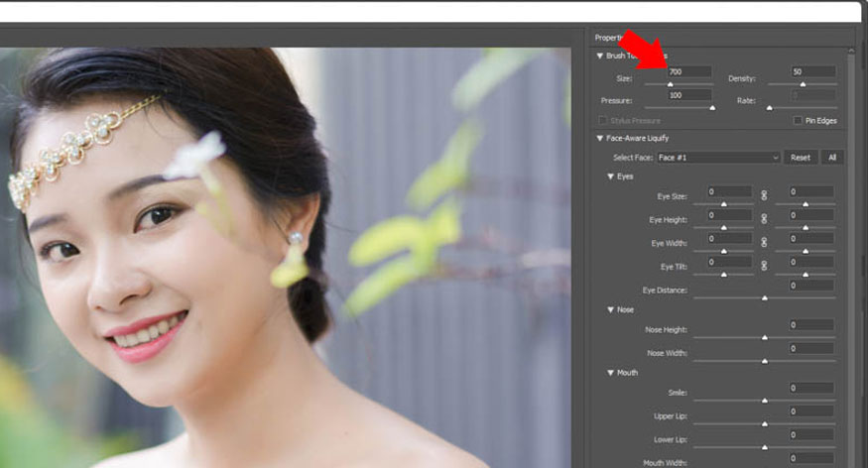868x468 pixels.
Task: Click the right Eye Width slider handle
Action: point(806,251)
